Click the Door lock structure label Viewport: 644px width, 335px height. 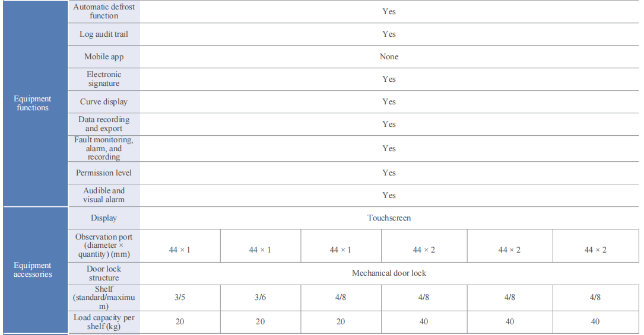(x=104, y=273)
